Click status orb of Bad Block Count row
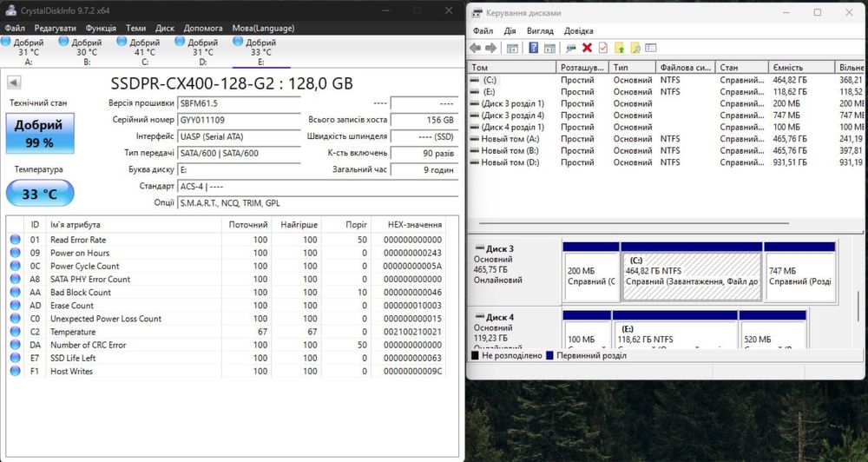The width and height of the screenshot is (868, 462). (x=15, y=293)
